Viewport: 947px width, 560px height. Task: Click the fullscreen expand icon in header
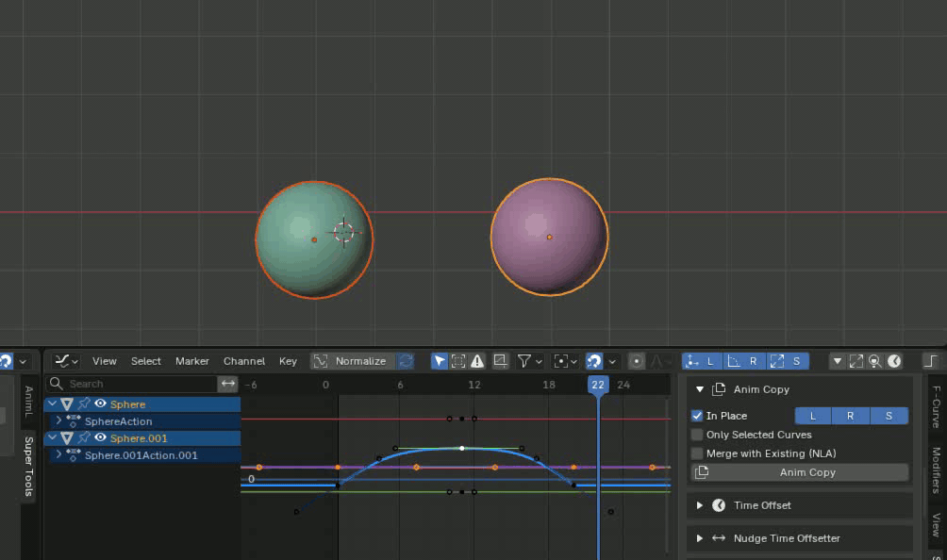click(x=856, y=361)
